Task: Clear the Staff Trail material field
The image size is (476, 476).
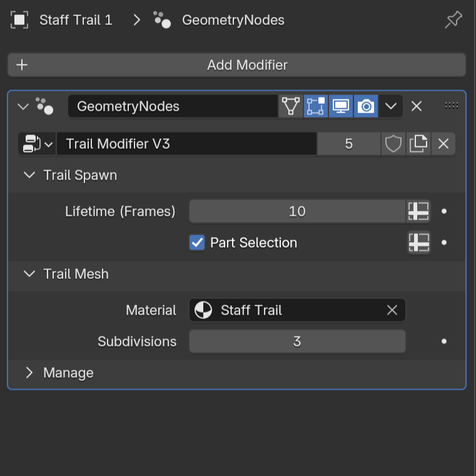Action: pyautogui.click(x=392, y=310)
